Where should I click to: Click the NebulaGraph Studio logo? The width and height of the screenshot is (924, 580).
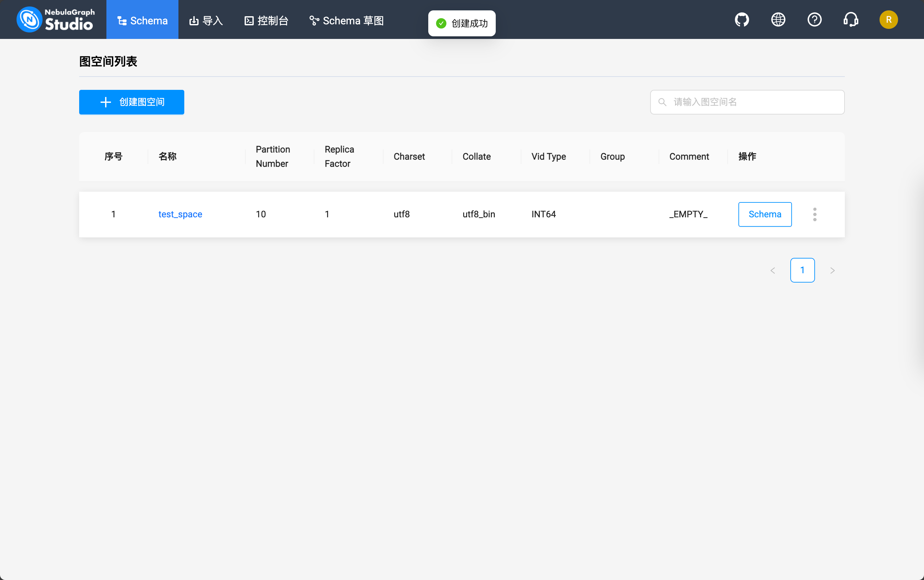55,19
